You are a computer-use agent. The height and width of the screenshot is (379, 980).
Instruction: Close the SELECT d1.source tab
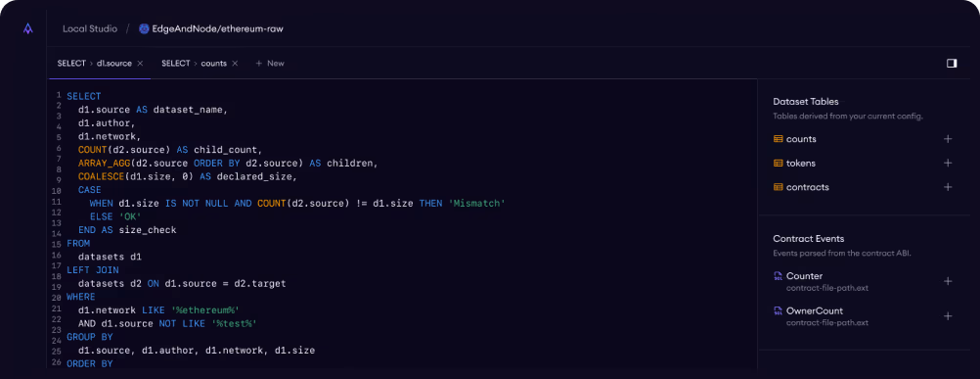point(140,63)
